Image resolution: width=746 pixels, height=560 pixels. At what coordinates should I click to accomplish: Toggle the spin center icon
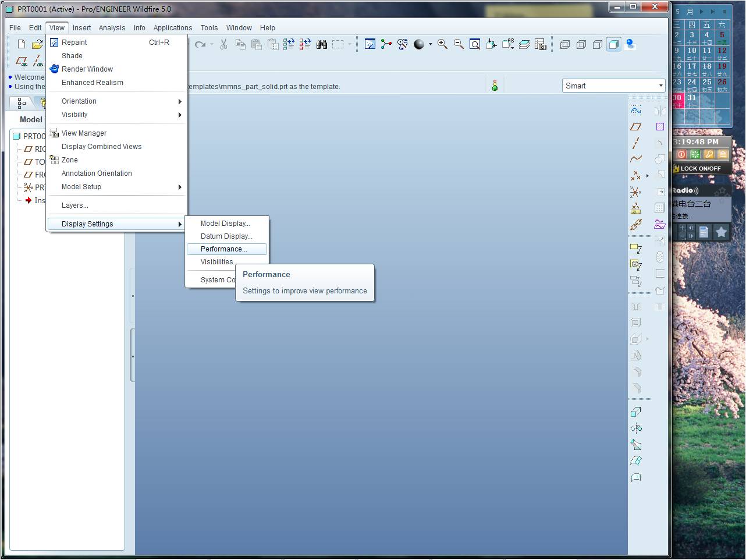point(386,44)
